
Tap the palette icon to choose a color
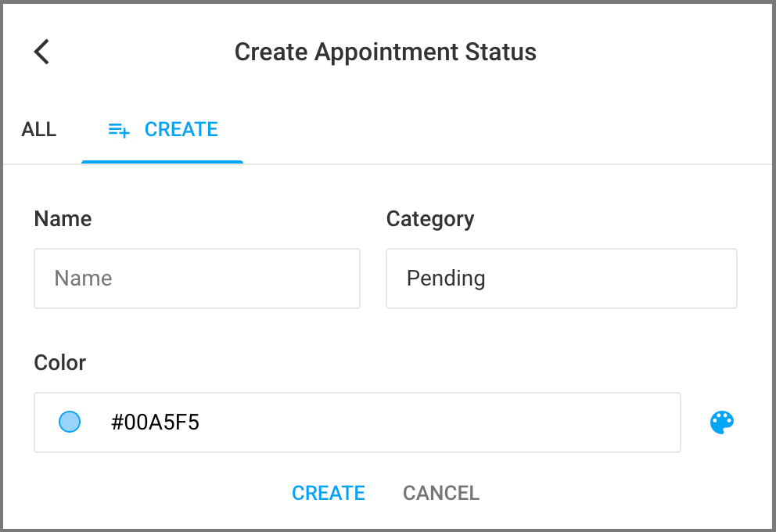click(x=721, y=422)
